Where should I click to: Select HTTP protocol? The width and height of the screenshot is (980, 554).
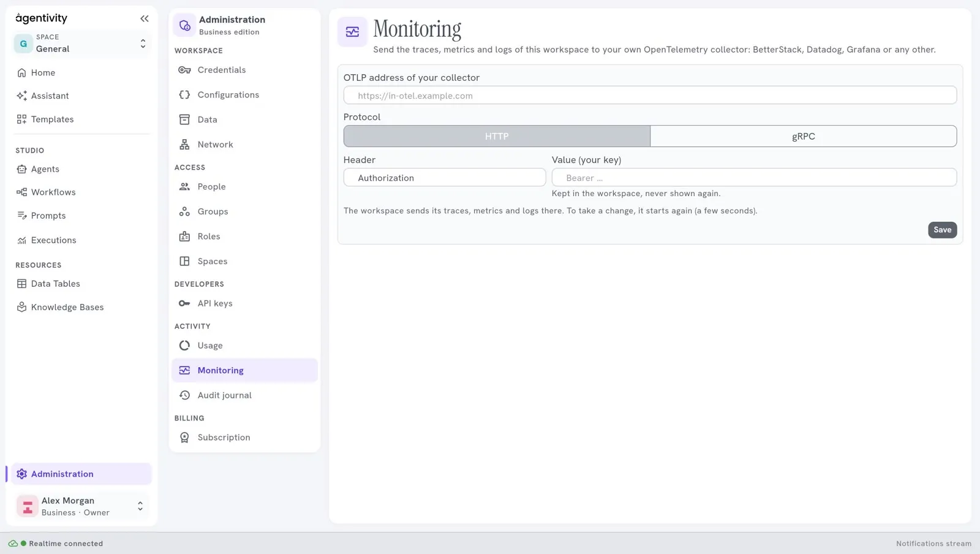coord(497,136)
